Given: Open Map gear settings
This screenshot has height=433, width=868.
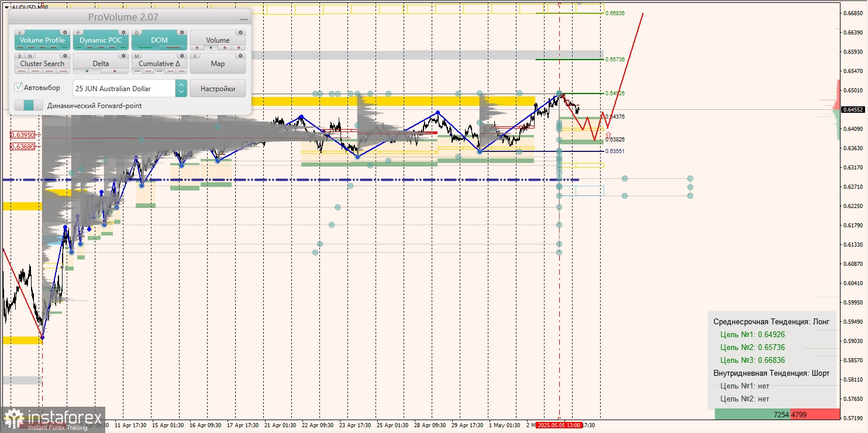Looking at the screenshot, I should click(x=240, y=56).
